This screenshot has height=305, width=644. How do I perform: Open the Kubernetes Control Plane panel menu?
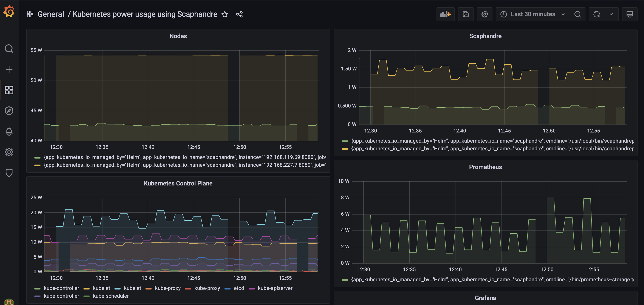point(178,183)
